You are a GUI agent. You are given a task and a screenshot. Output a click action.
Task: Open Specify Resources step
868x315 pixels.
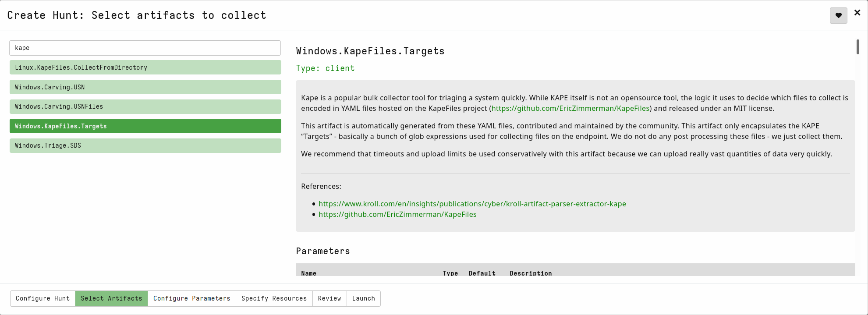[274, 298]
